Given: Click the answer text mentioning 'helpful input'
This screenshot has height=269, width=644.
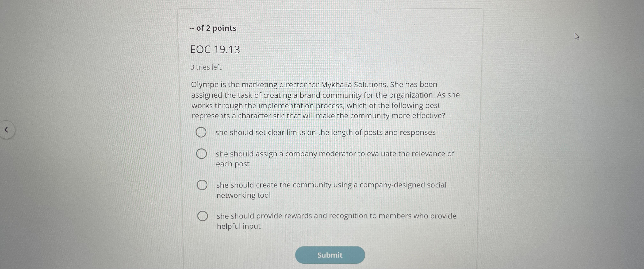Looking at the screenshot, I should (336, 221).
